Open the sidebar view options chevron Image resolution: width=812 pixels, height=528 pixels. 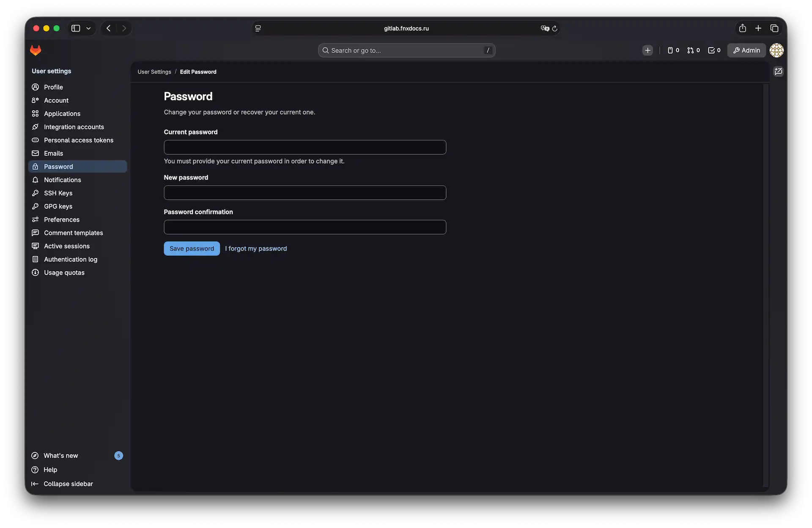coord(88,28)
